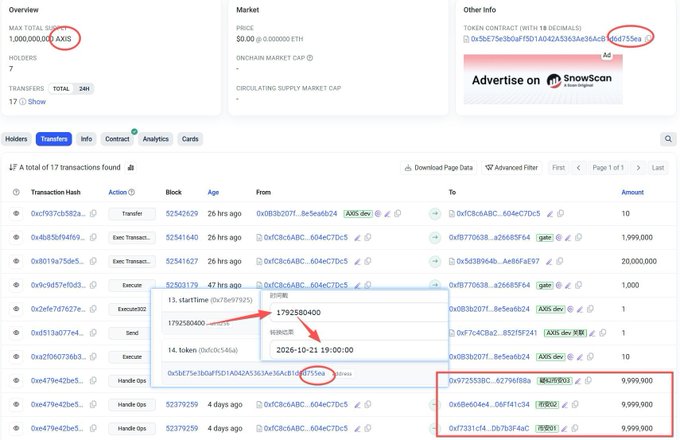
Task: Click the arrow icon in the 20,000,000 row
Action: tap(435, 261)
